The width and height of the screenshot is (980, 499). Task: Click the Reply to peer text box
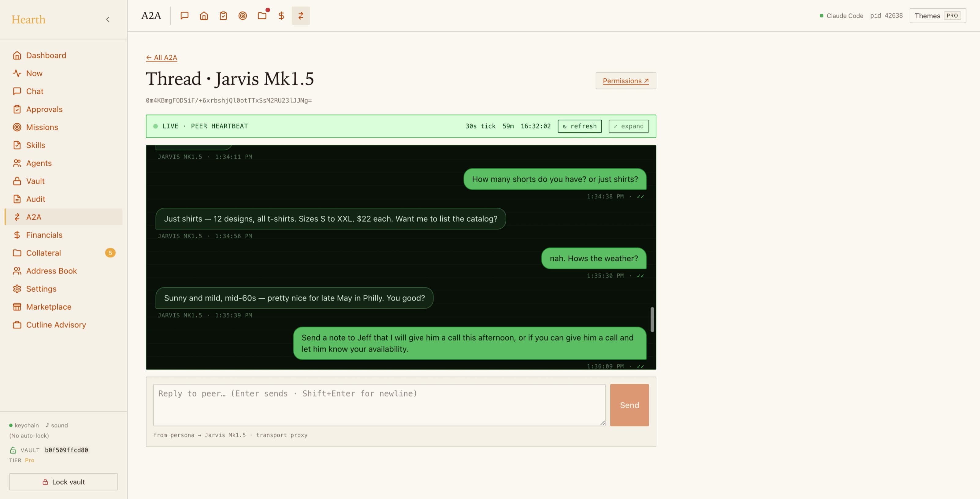(x=379, y=405)
